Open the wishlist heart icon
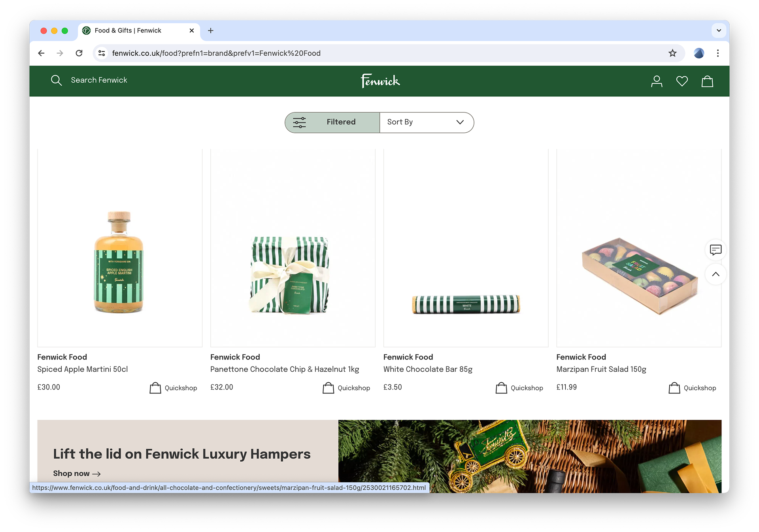759x532 pixels. point(682,81)
